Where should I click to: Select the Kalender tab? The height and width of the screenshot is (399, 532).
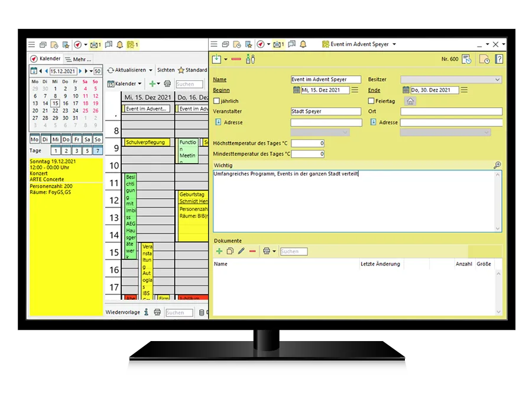tap(46, 59)
